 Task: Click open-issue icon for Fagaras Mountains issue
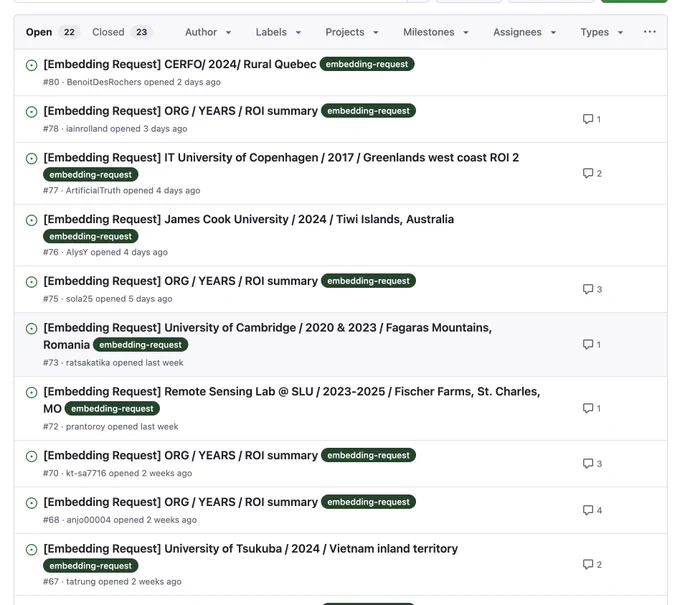coord(32,329)
